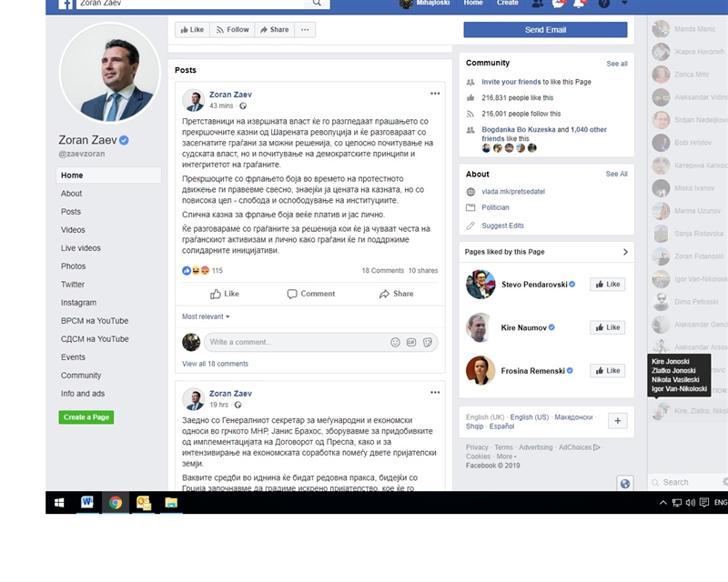This screenshot has width=728, height=582.
Task: Open the help question mark icon
Action: pos(603,4)
